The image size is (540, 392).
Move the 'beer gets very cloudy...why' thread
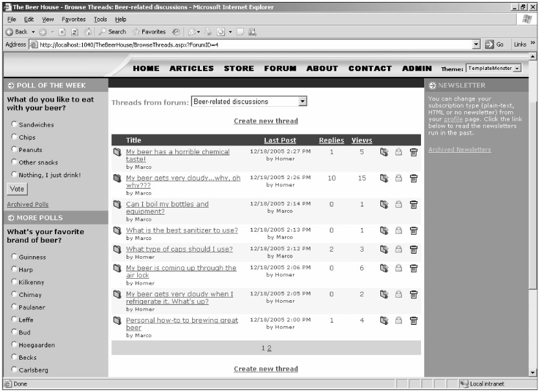(383, 179)
